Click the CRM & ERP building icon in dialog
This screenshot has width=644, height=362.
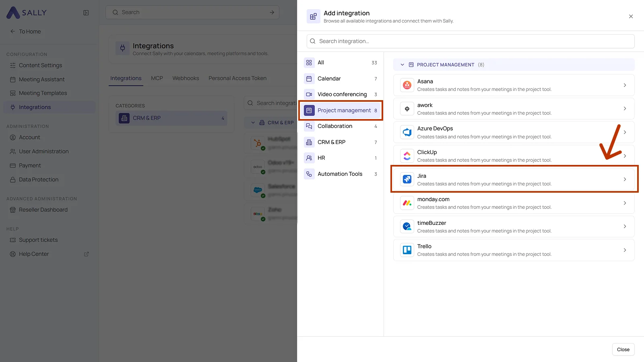(x=309, y=142)
